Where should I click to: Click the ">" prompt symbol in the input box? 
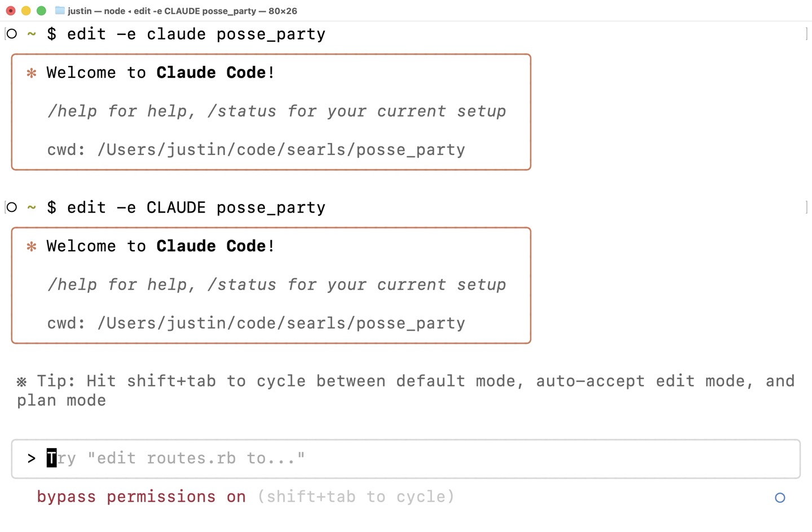click(x=32, y=459)
